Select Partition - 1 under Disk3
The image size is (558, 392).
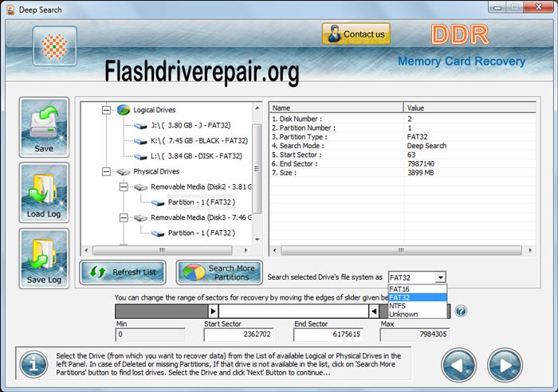pos(202,233)
